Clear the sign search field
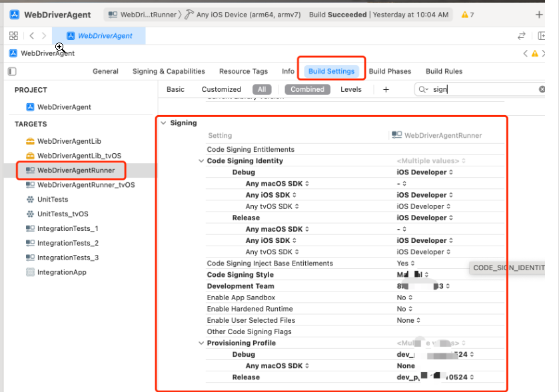 point(542,89)
